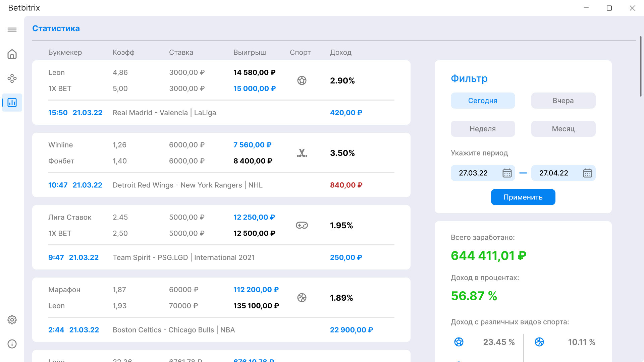Select the Вчера filter
This screenshot has height=362, width=644.
click(x=563, y=101)
